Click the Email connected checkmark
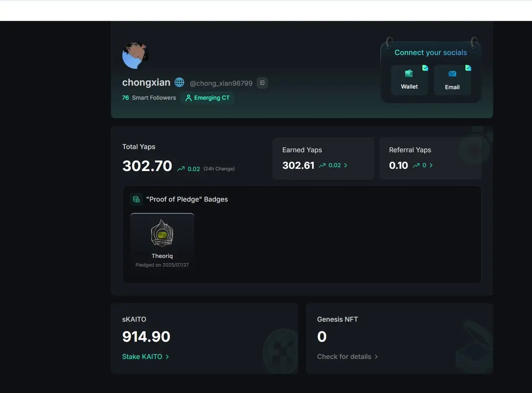 [x=468, y=68]
